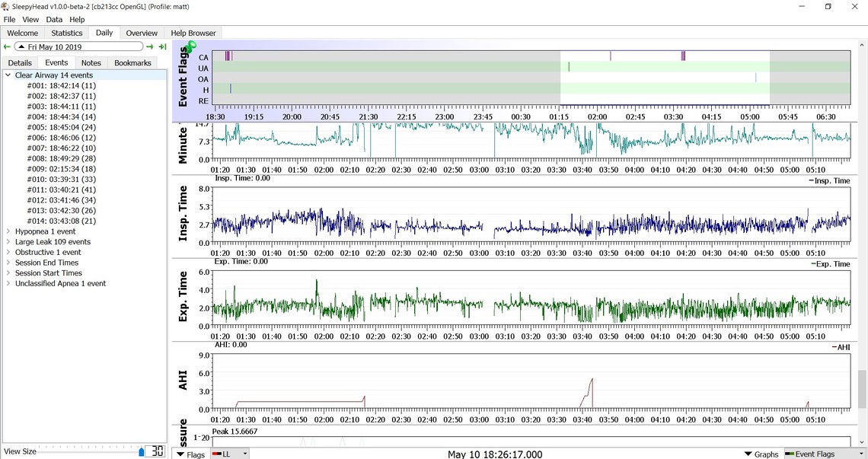This screenshot has height=459, width=868.
Task: Click the purple CA flag marker near 03:30
Action: coord(683,56)
